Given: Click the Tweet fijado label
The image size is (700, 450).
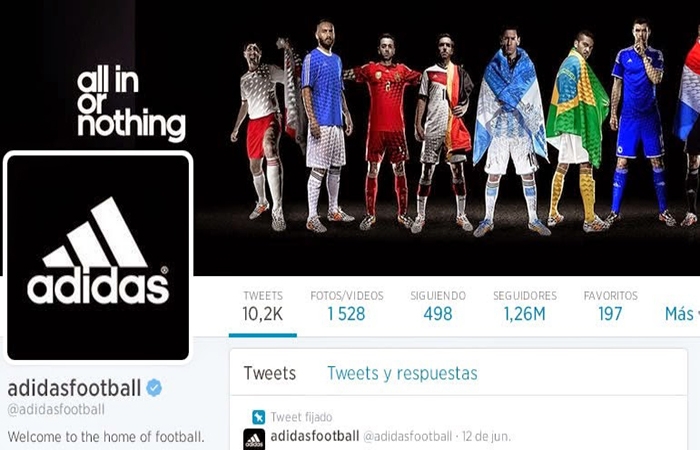Looking at the screenshot, I should pos(301,417).
